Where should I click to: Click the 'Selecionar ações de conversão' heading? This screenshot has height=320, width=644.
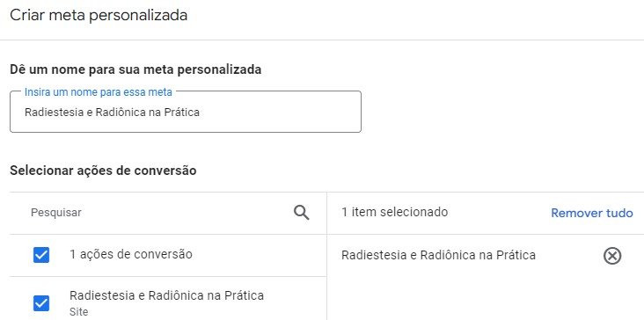pos(103,171)
